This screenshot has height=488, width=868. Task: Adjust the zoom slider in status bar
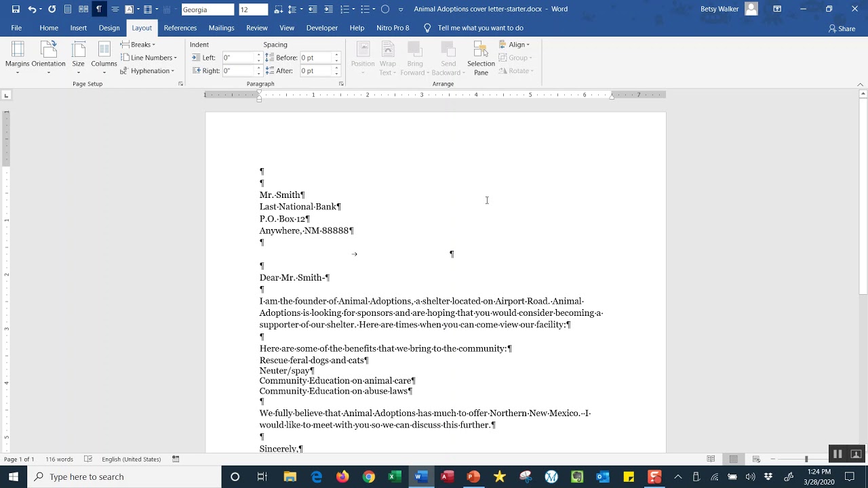coord(806,459)
